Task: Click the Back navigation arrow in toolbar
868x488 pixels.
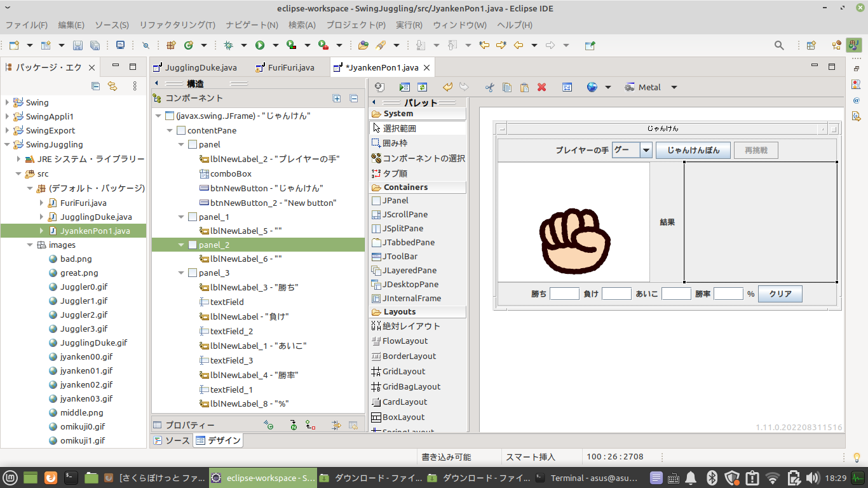Action: click(x=518, y=45)
